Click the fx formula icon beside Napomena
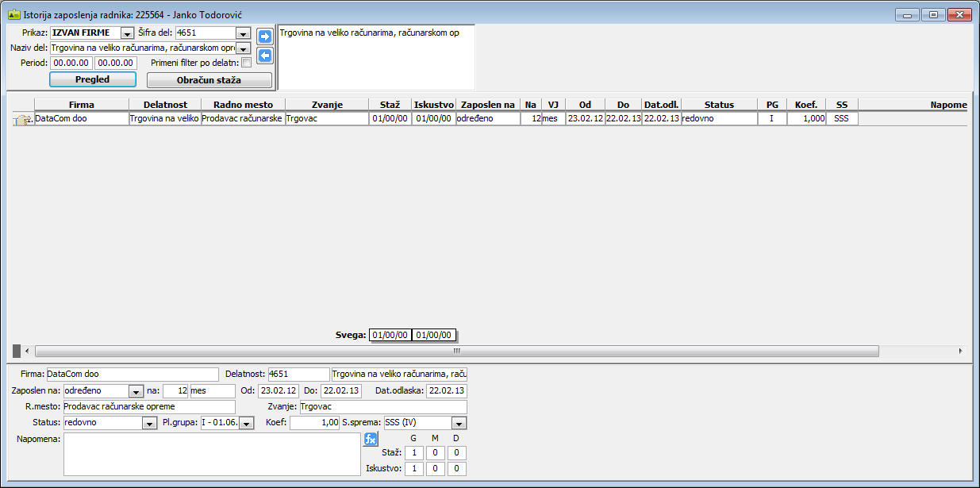This screenshot has width=980, height=488. (371, 439)
